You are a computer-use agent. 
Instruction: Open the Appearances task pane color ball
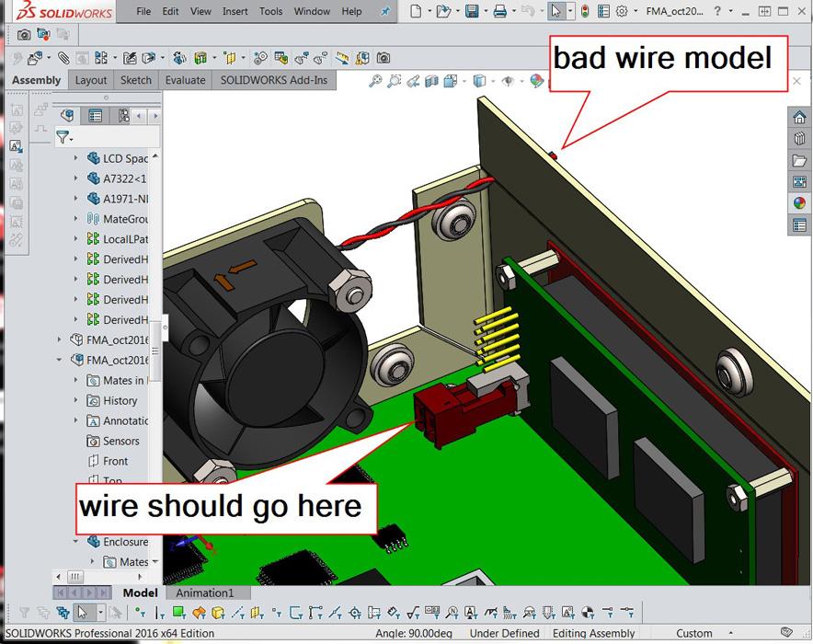[799, 202]
